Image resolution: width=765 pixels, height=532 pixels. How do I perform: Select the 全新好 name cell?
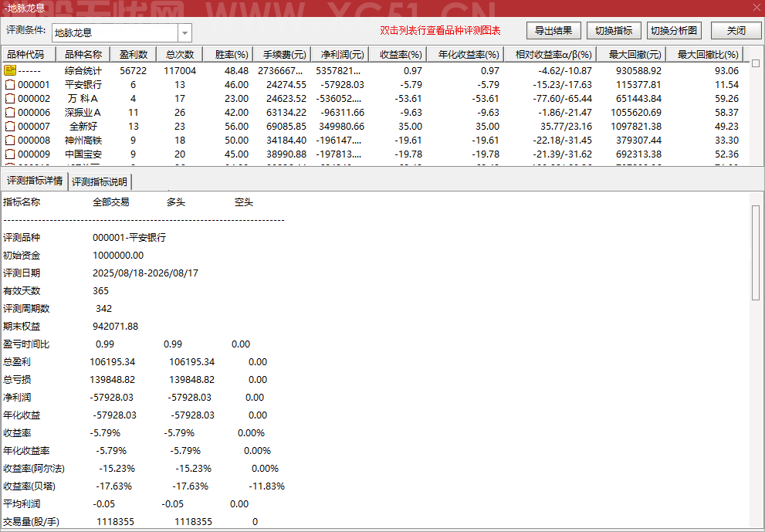(83, 127)
